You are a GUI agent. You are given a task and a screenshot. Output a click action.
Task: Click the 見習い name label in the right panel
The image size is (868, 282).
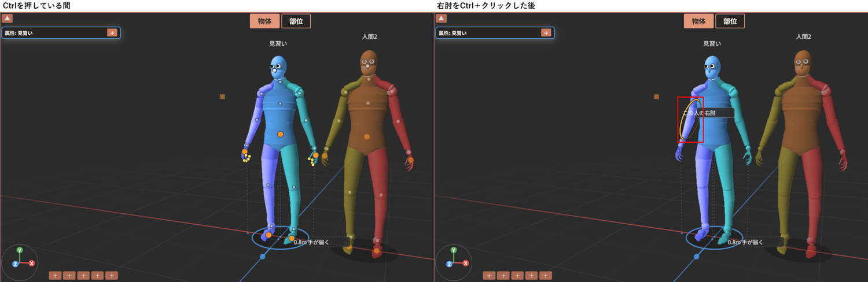[x=712, y=44]
